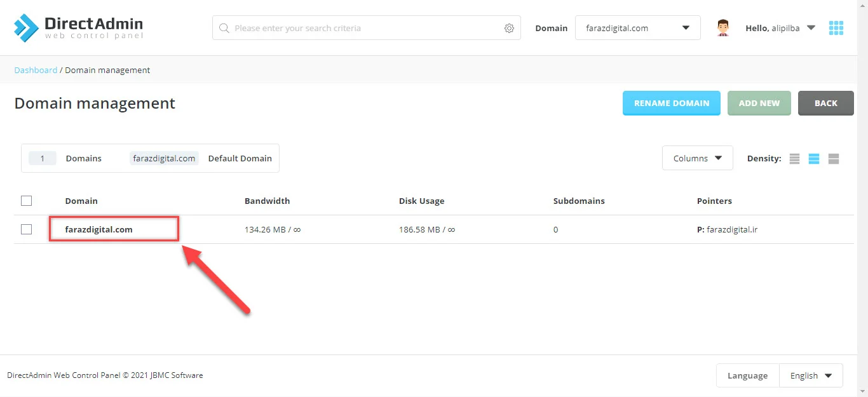Click the search magnifier icon
868x397 pixels.
224,28
